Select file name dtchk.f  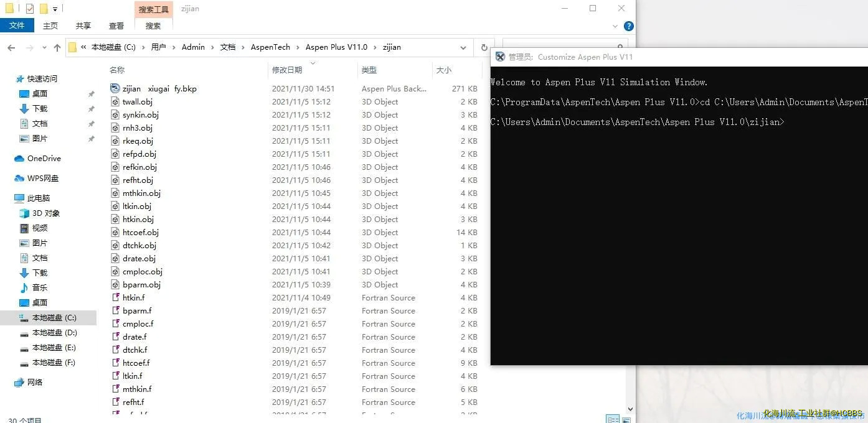tap(135, 350)
